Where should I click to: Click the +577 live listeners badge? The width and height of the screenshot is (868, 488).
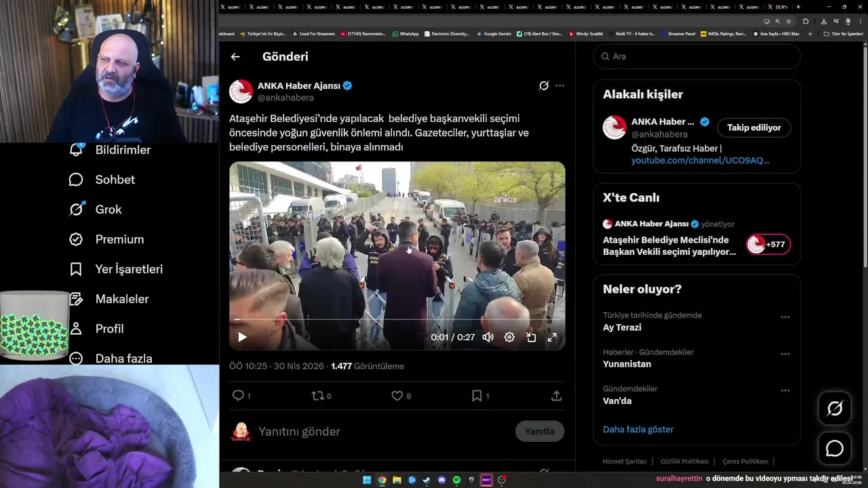(x=768, y=245)
